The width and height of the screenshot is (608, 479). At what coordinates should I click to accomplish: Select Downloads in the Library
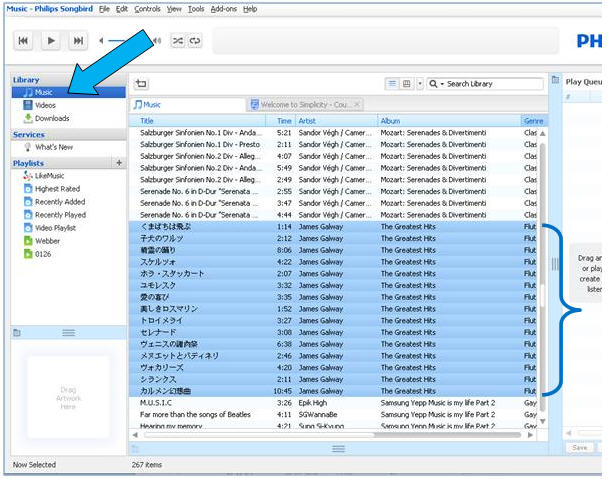click(x=68, y=118)
